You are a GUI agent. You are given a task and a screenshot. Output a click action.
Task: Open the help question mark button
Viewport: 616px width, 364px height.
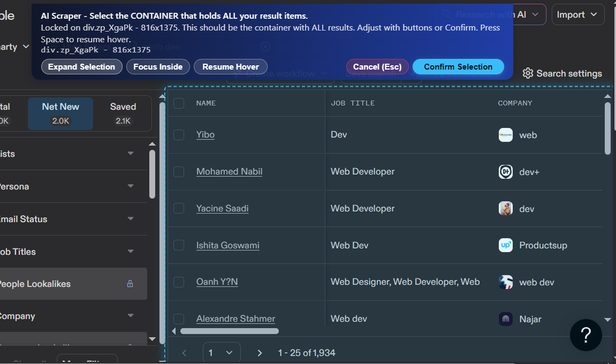[x=585, y=335]
